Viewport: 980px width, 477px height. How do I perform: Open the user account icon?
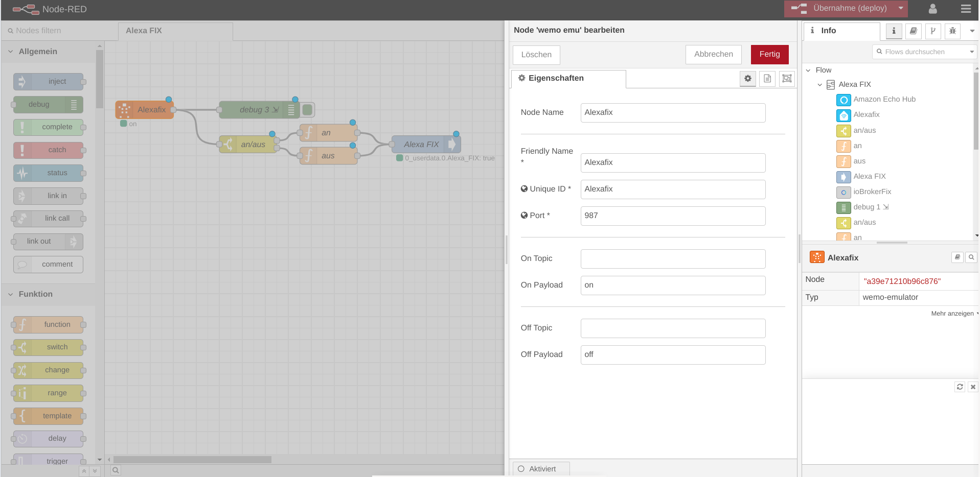click(932, 9)
